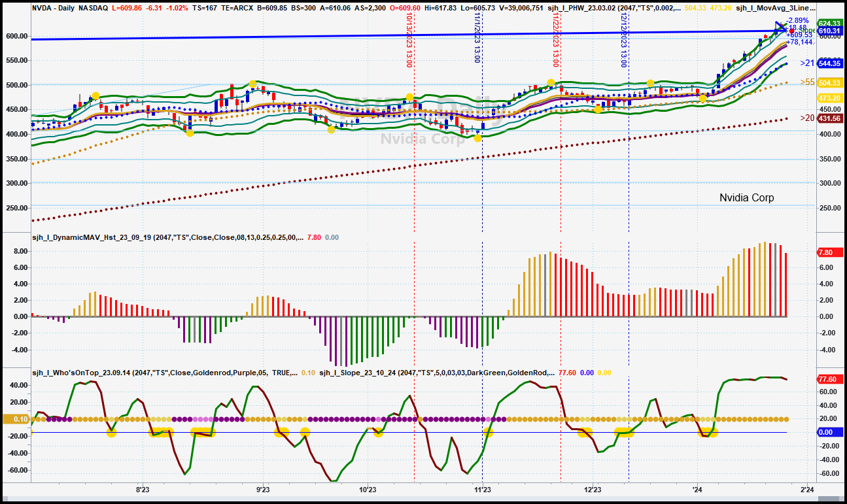Click the '+78,144' annotation near the last bar

[799, 41]
